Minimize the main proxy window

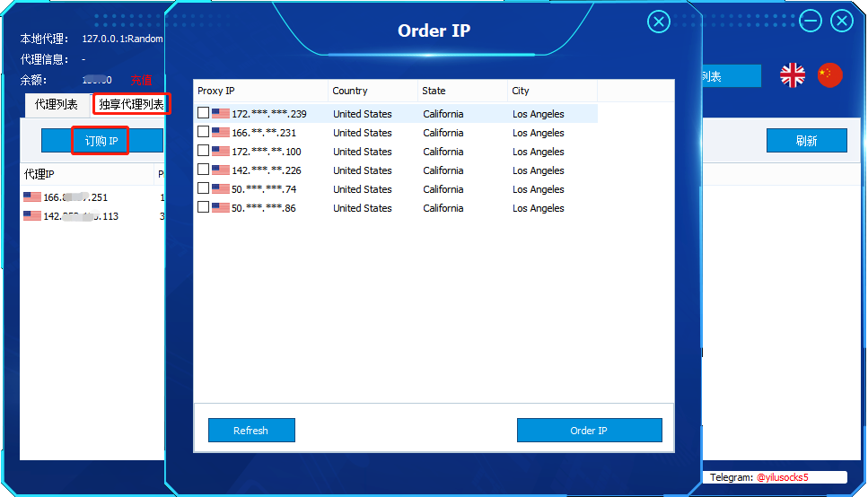811,22
